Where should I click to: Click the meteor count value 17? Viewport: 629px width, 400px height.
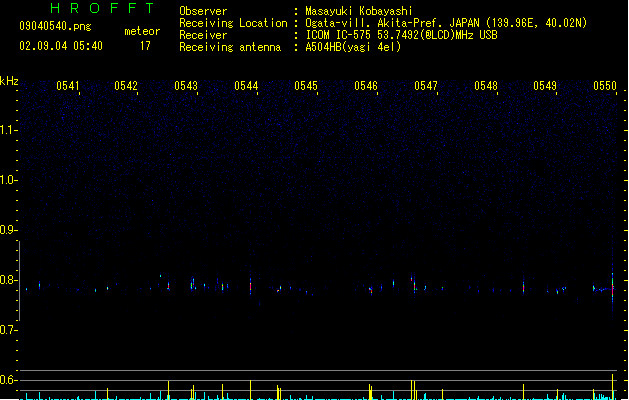[x=145, y=46]
